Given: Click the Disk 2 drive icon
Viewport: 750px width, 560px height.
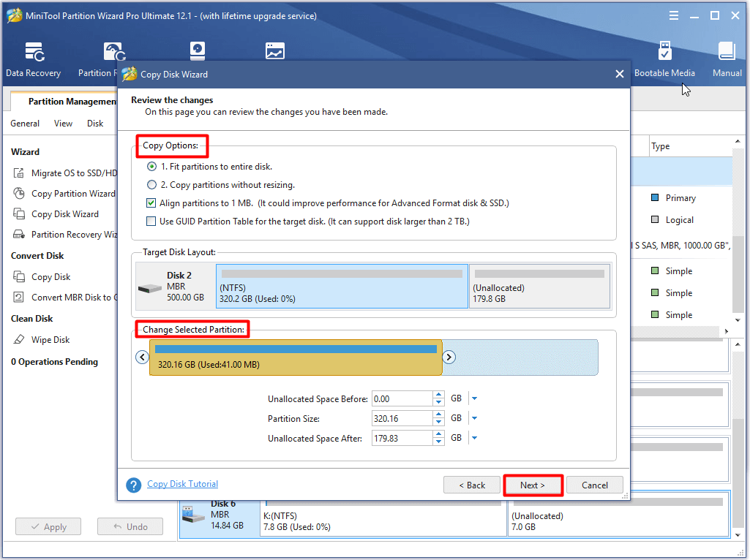Looking at the screenshot, I should [x=150, y=288].
